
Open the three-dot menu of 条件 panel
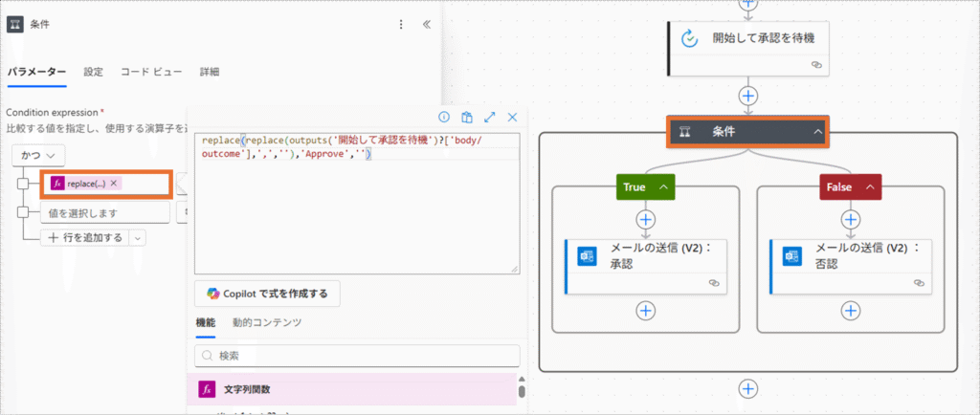tap(401, 25)
